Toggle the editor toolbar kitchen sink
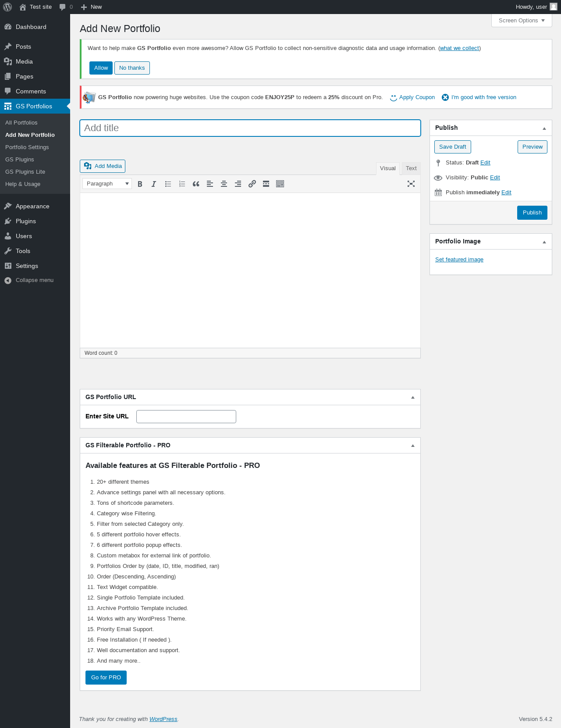The image size is (561, 728). click(280, 184)
